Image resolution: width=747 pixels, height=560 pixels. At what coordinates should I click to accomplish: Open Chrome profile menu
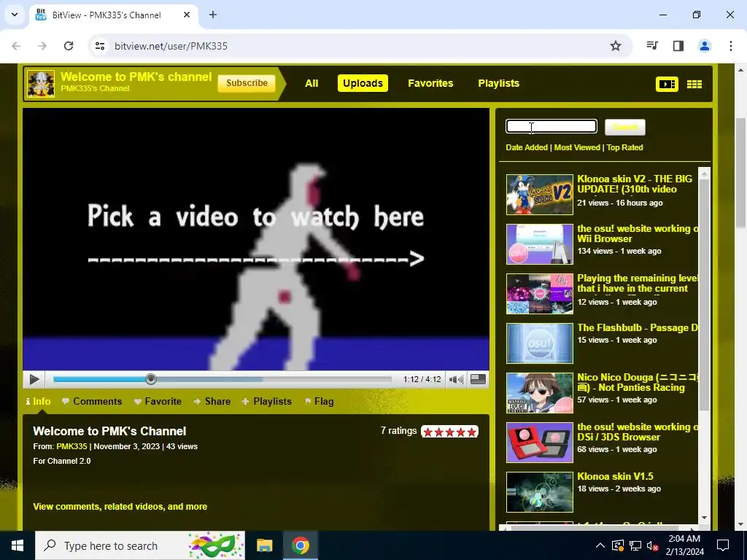705,46
